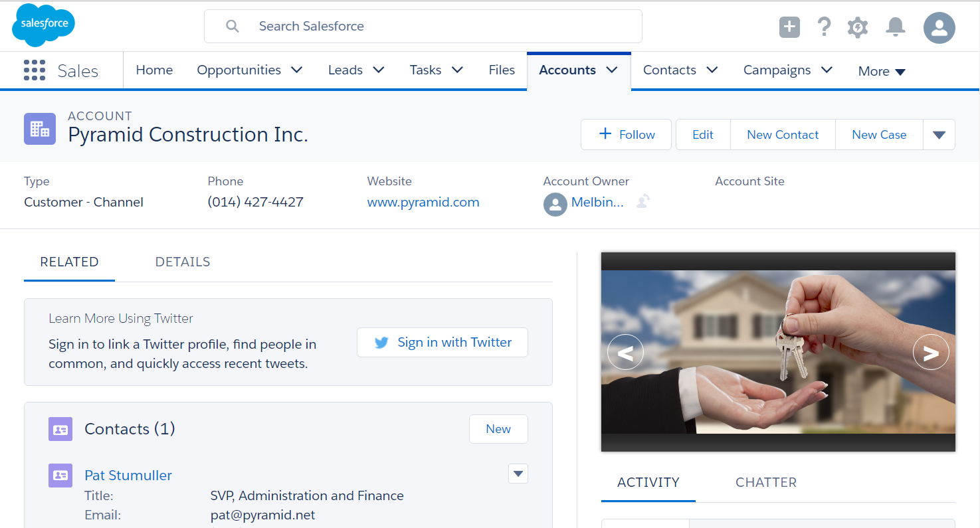Click the Sales app name

click(x=78, y=71)
